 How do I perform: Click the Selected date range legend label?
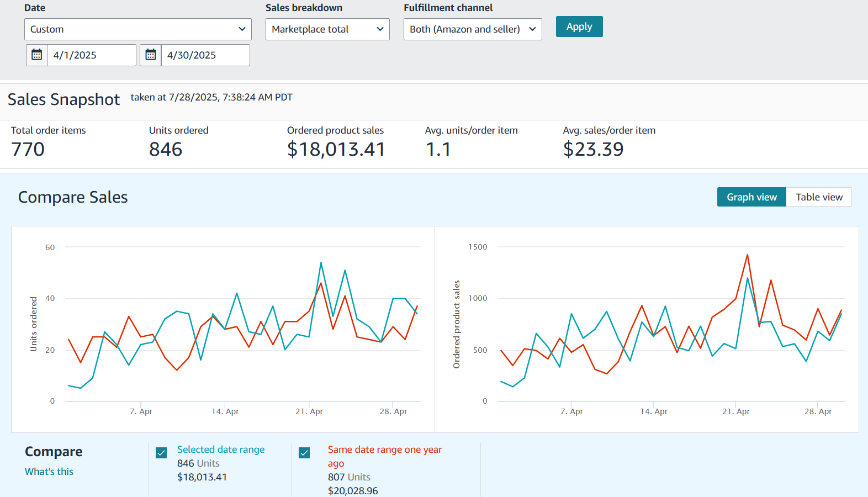point(221,450)
